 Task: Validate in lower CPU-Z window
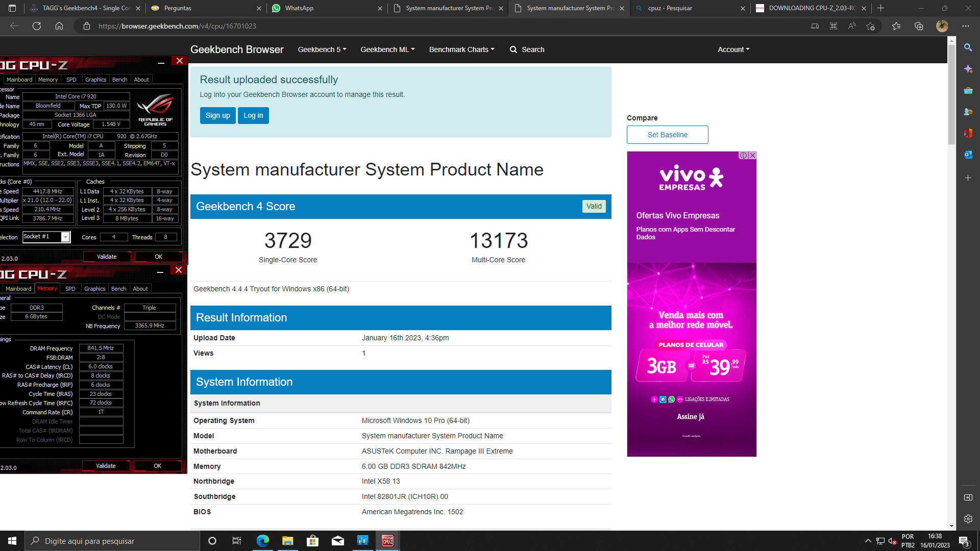click(106, 466)
